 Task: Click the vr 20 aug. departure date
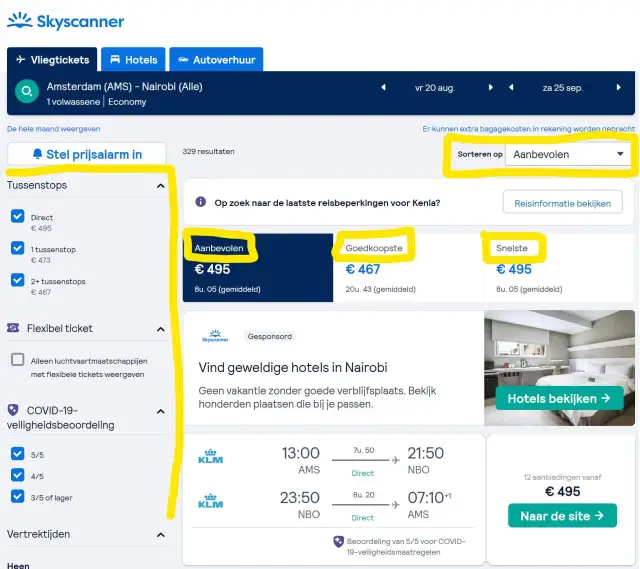435,88
